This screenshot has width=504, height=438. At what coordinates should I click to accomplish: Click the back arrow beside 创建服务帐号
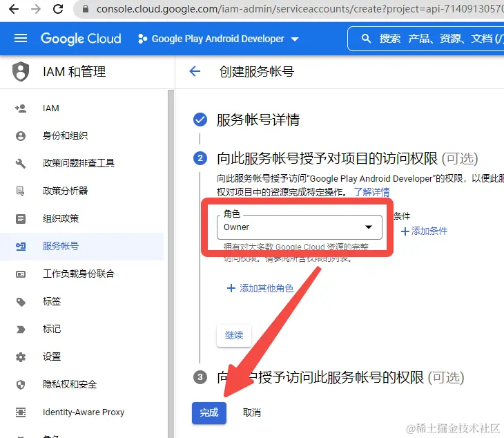pyautogui.click(x=195, y=71)
